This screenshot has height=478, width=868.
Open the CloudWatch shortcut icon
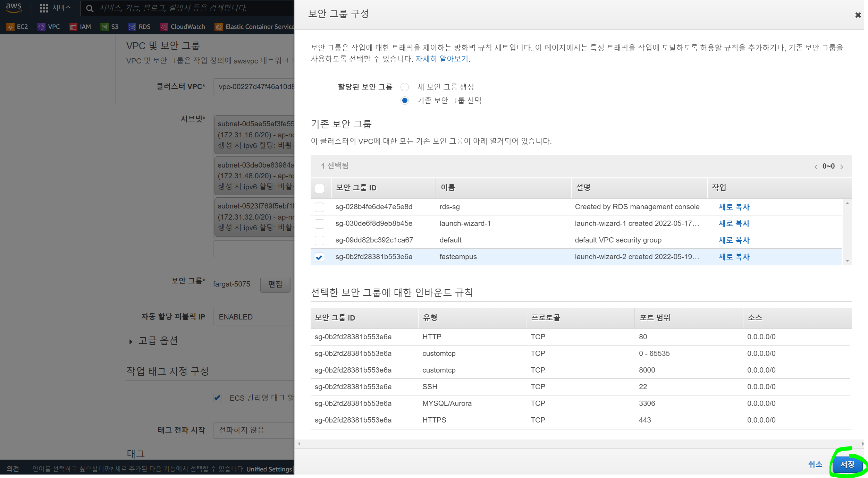[x=164, y=27]
